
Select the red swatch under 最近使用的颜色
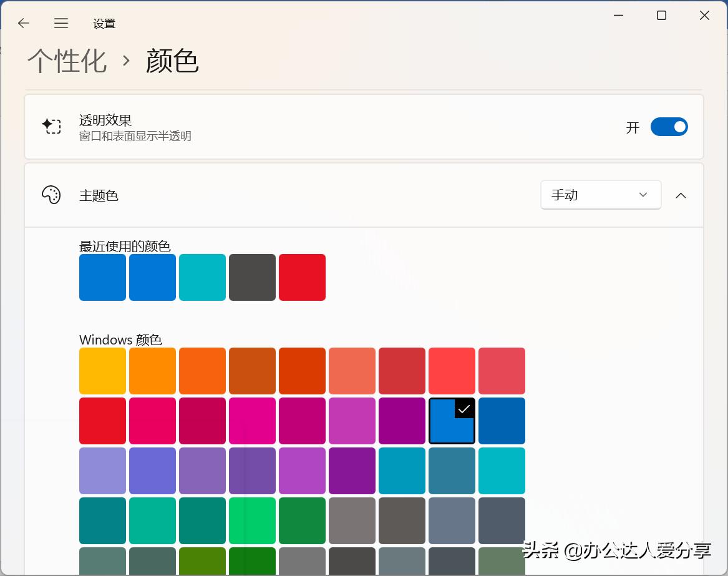coord(302,277)
